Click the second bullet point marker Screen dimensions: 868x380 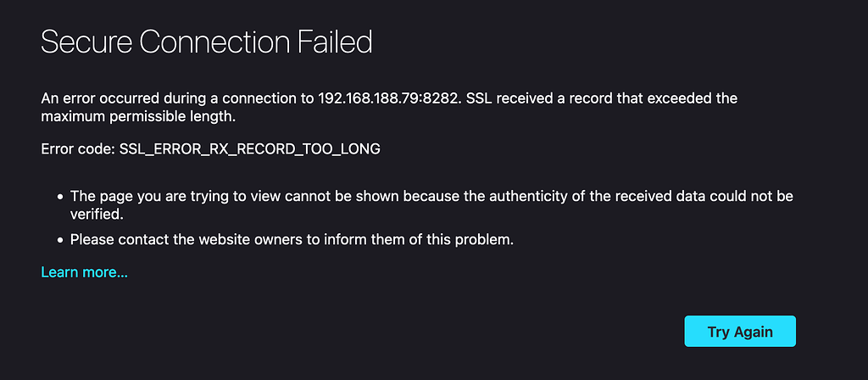60,241
